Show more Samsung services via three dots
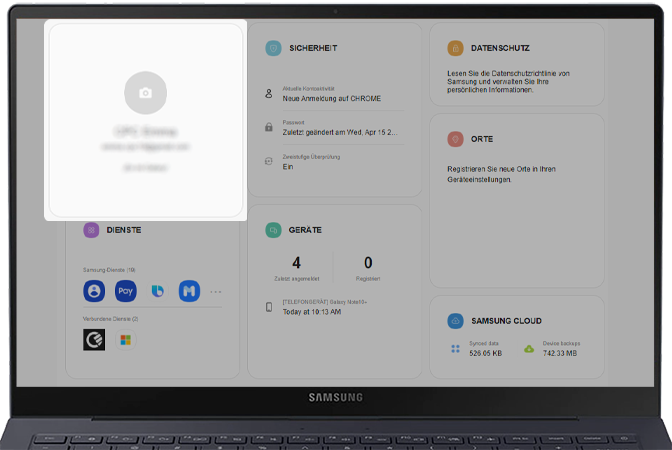Screen dimensions: 672x450 pos(216,292)
